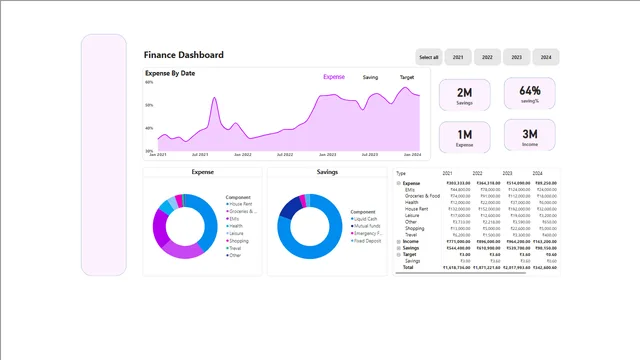
Task: Click the Health row label in table
Action: tap(411, 202)
